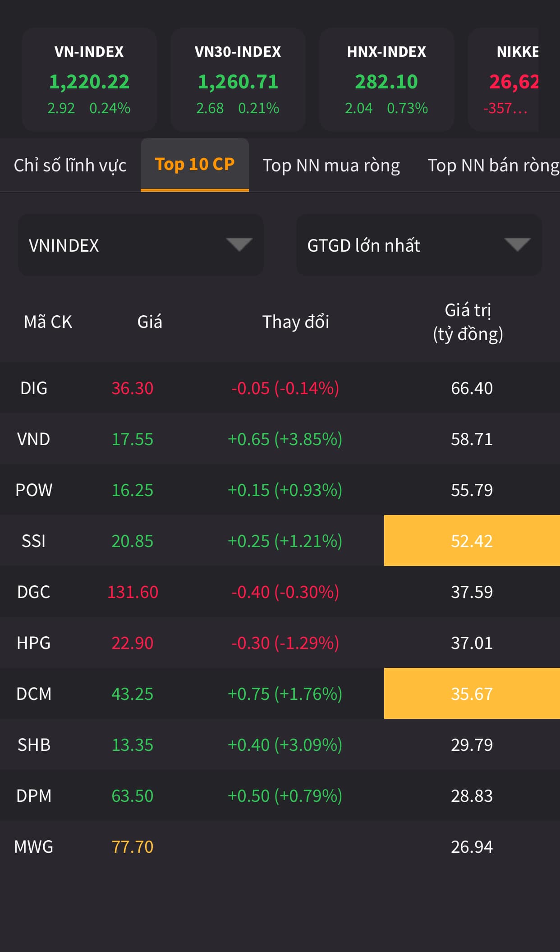
Task: Click the Mã CK column header
Action: point(48,322)
